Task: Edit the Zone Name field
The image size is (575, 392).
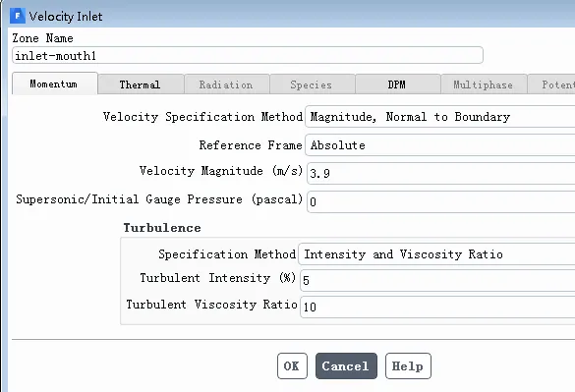Action: pos(248,55)
